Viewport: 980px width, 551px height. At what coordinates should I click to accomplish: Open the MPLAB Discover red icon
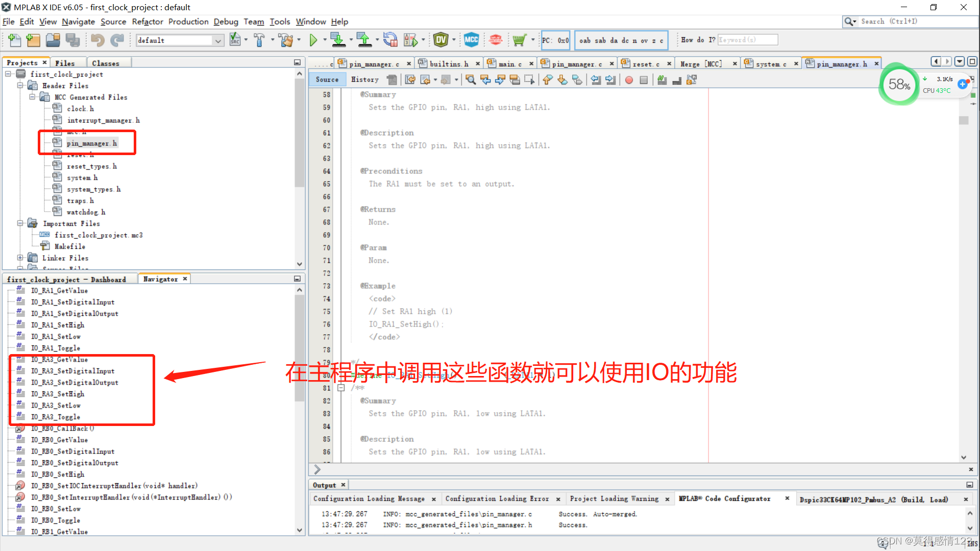click(496, 40)
